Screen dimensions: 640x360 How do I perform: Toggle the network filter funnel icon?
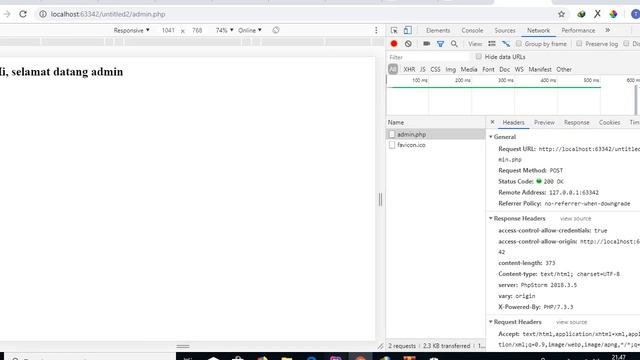point(440,44)
